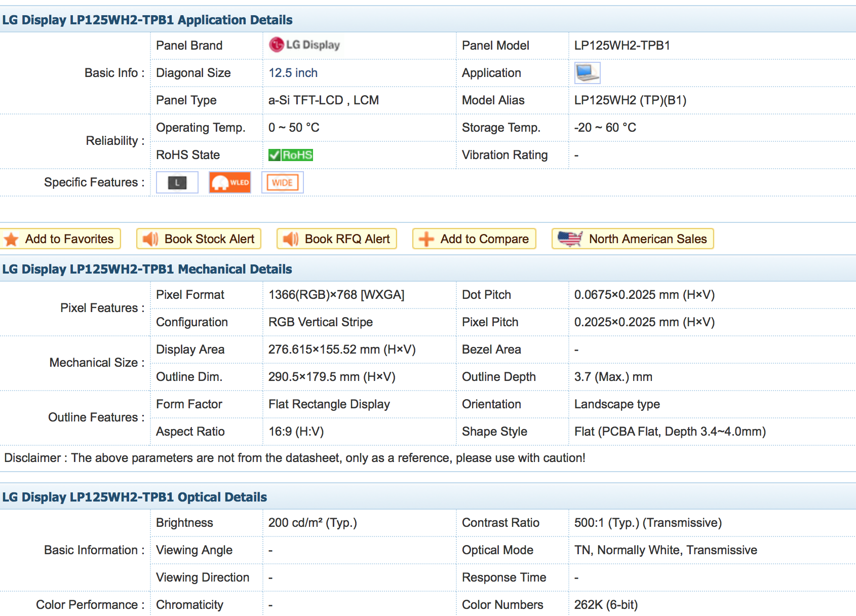Click the RoHS State label
The image size is (856, 616).
[188, 155]
